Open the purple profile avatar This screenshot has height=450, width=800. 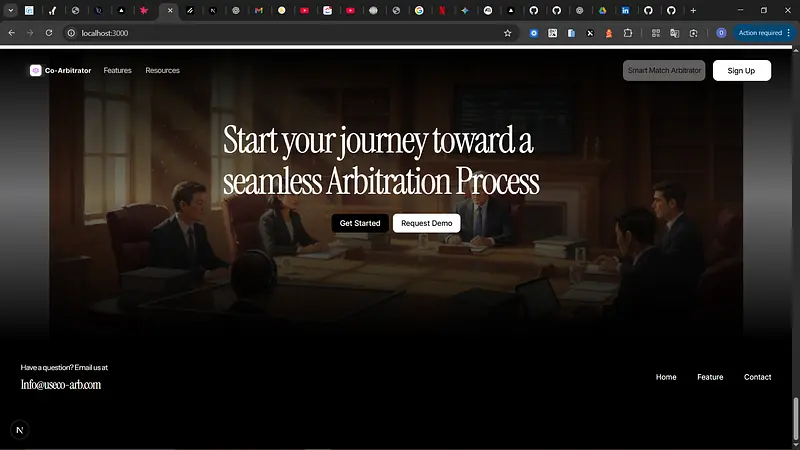coord(721,33)
